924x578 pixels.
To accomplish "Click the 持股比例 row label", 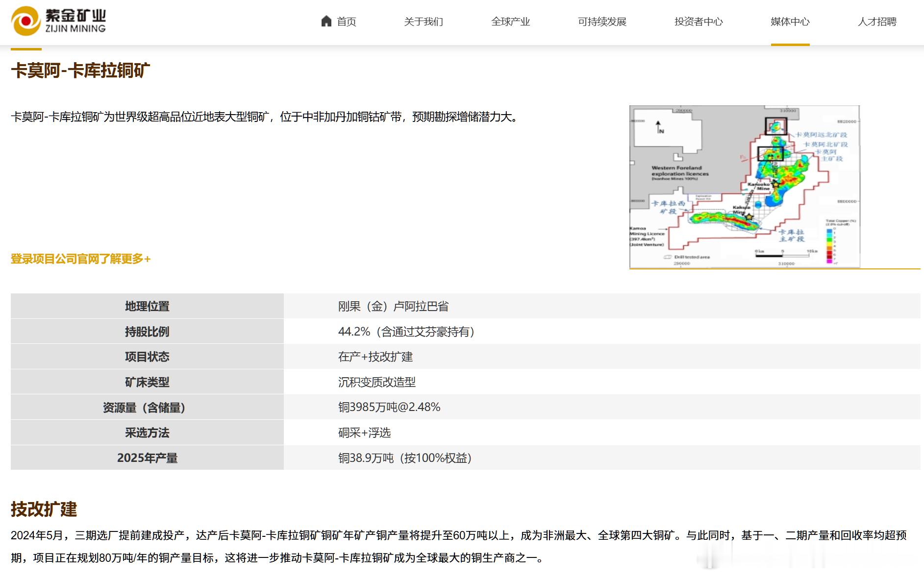I will [x=147, y=332].
